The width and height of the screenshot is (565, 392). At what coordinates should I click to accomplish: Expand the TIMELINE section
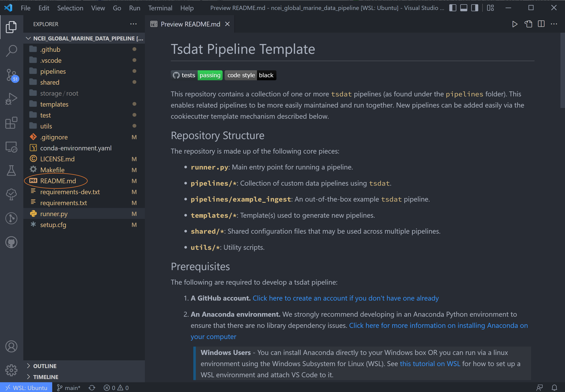click(84, 377)
